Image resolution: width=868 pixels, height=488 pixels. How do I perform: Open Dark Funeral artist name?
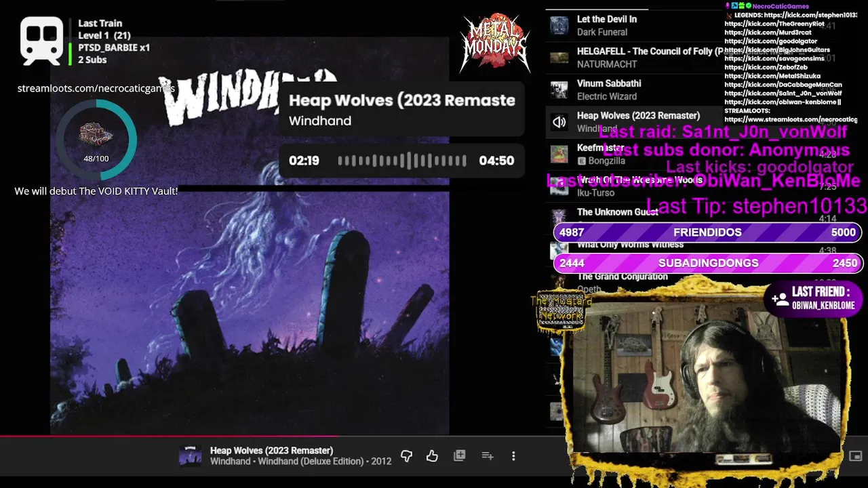tap(602, 32)
